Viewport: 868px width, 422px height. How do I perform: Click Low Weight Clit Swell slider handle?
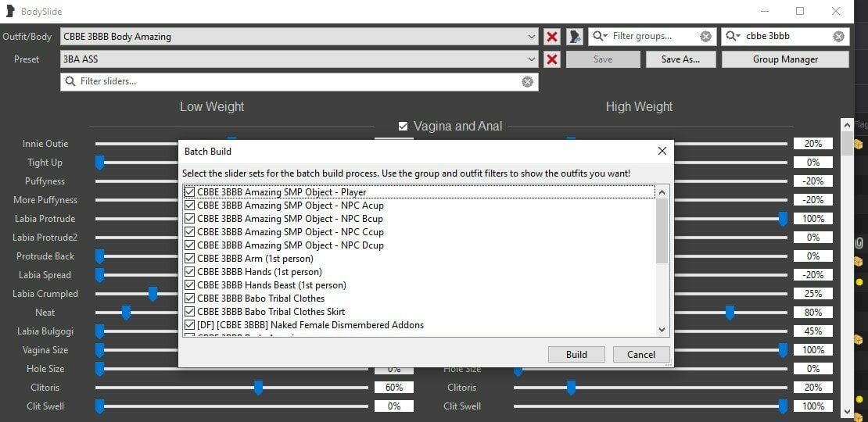pyautogui.click(x=99, y=406)
